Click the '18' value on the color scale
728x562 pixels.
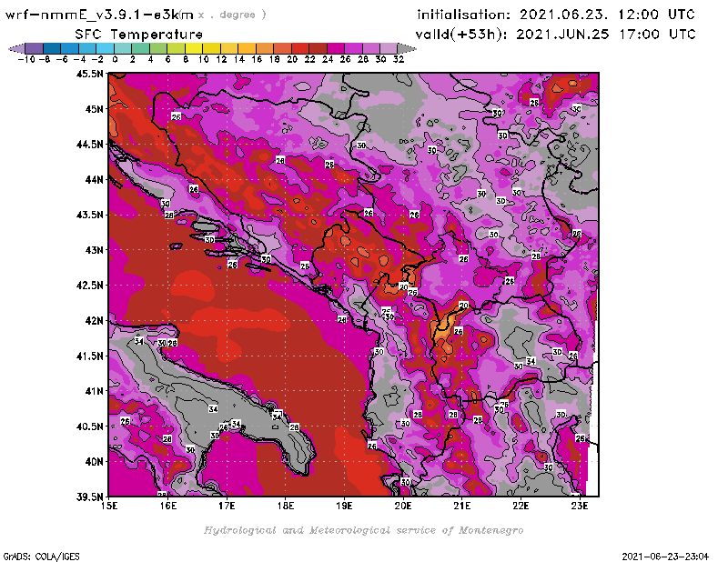click(275, 60)
